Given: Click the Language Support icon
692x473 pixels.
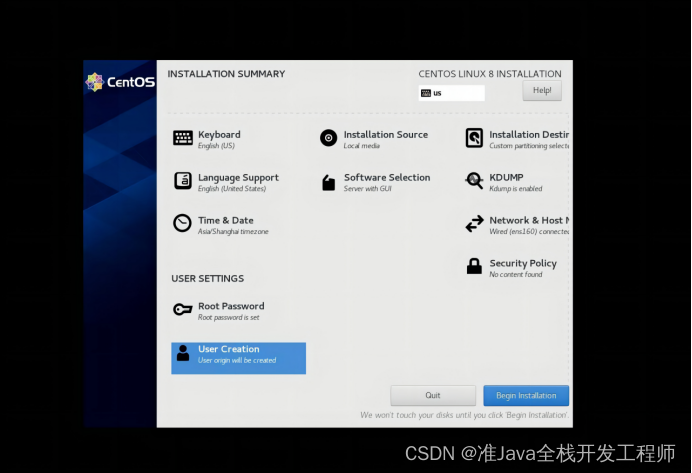Looking at the screenshot, I should click(x=183, y=181).
